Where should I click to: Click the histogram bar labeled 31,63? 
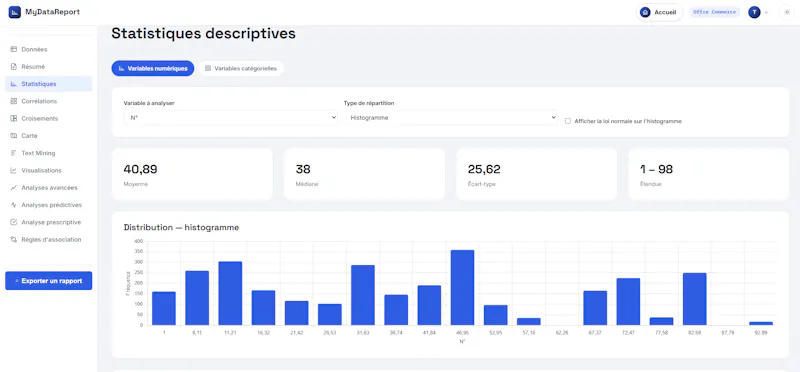coord(363,295)
